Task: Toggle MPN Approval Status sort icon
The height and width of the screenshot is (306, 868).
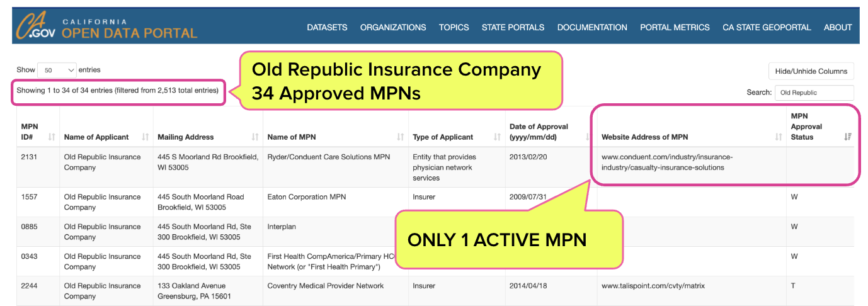Action: (x=848, y=137)
